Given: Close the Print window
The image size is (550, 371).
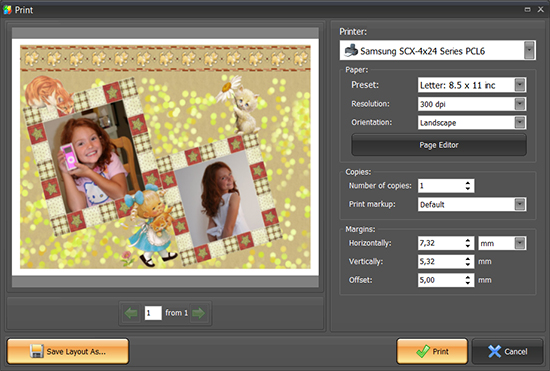Looking at the screenshot, I should coord(541,9).
